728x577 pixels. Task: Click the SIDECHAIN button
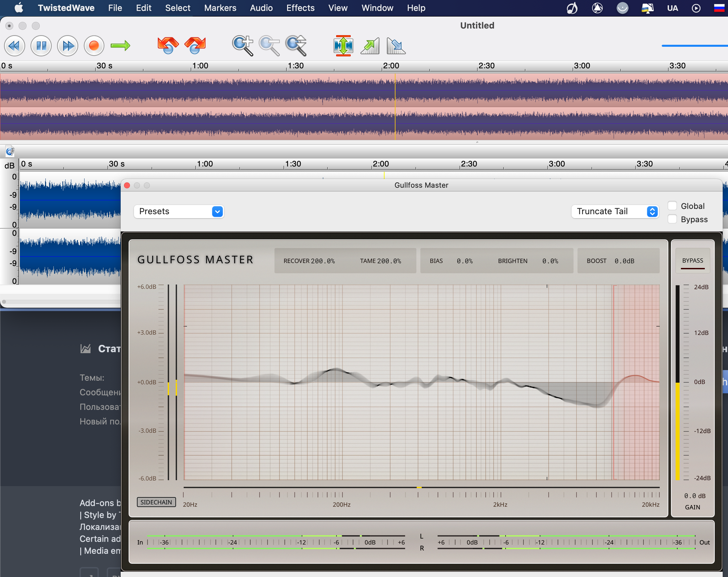pos(156,502)
